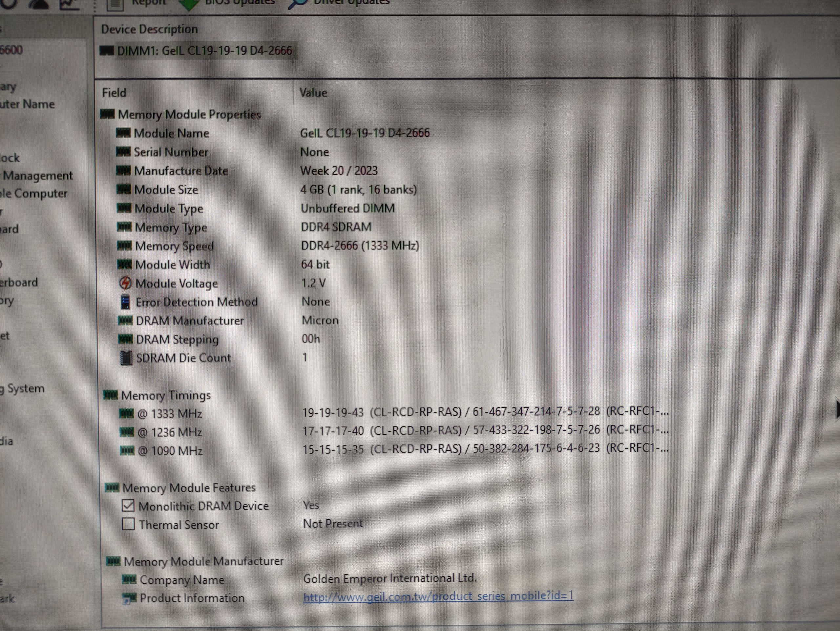Select the Memory Module Properties group header
Viewport: 840px width, 631px height.
coord(189,114)
